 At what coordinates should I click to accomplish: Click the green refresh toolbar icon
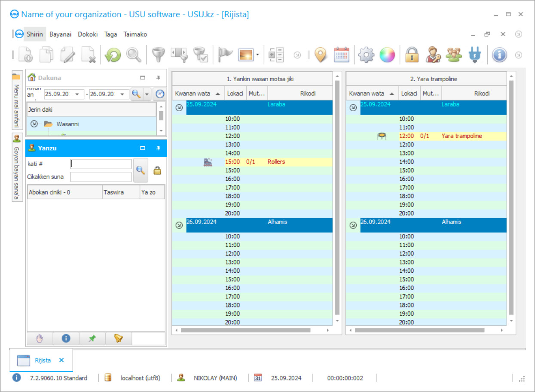tap(112, 55)
